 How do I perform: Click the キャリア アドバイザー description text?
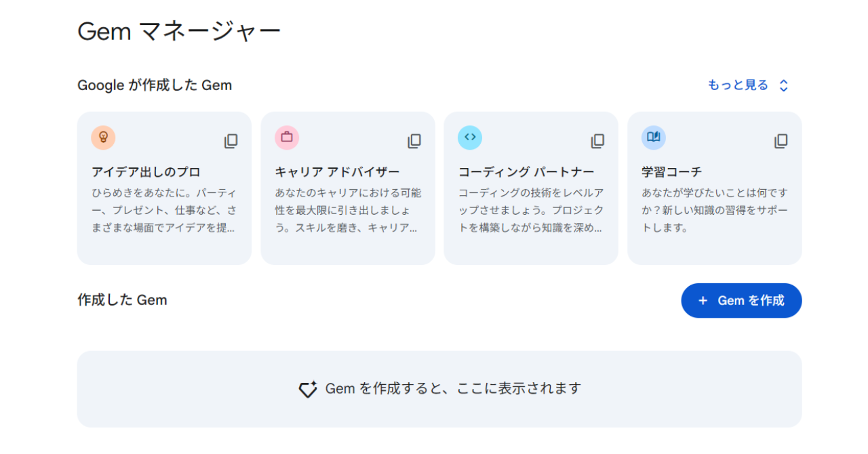click(347, 210)
